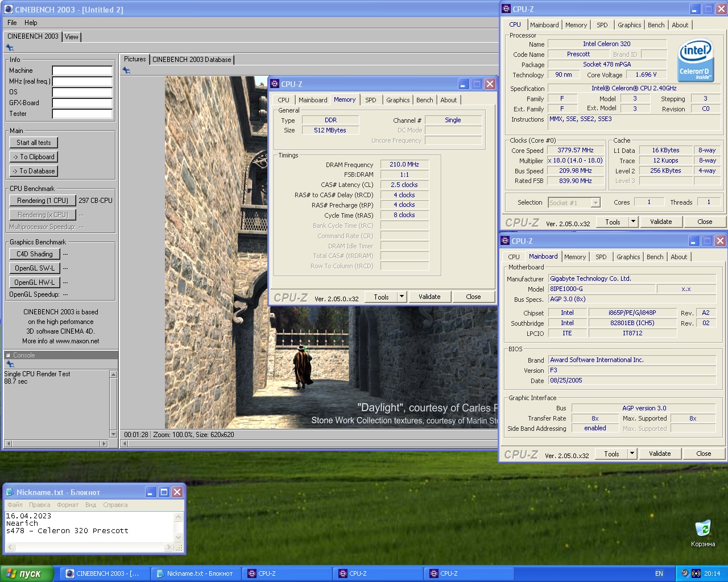This screenshot has width=728, height=582.
Task: Click the Notepad vertical scrollbar down arrow
Action: point(179,538)
